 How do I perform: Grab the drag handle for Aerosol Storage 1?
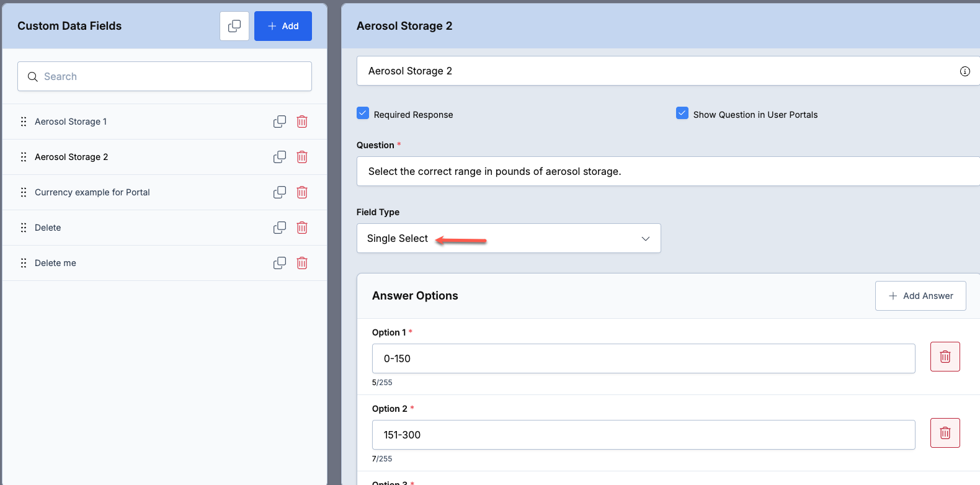click(x=24, y=122)
